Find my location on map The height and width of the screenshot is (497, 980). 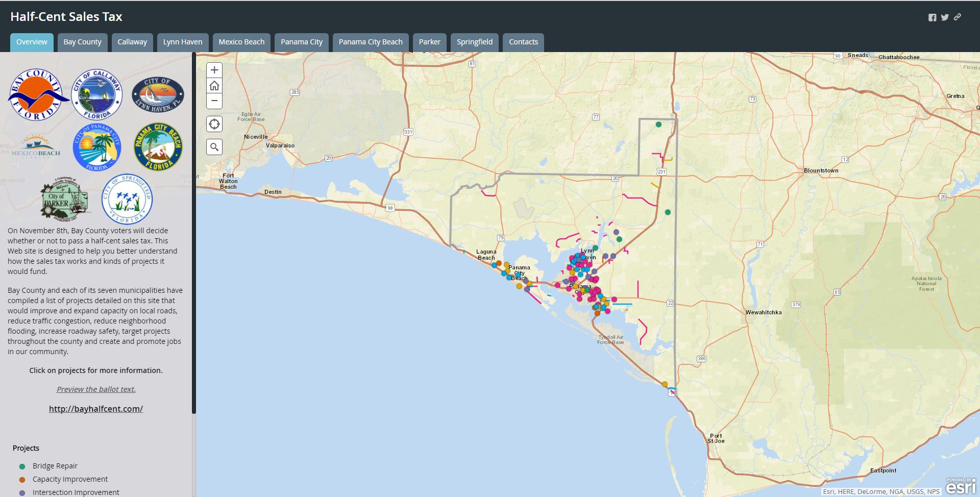pyautogui.click(x=214, y=124)
